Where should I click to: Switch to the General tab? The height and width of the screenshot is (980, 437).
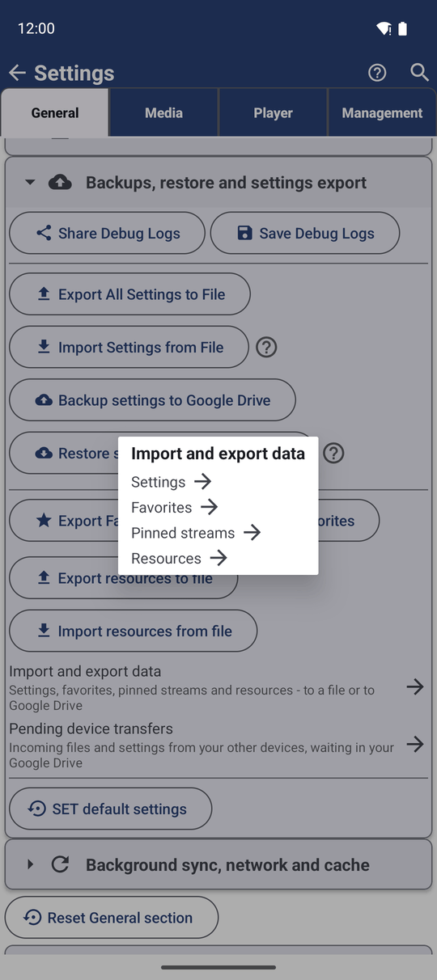coord(55,113)
